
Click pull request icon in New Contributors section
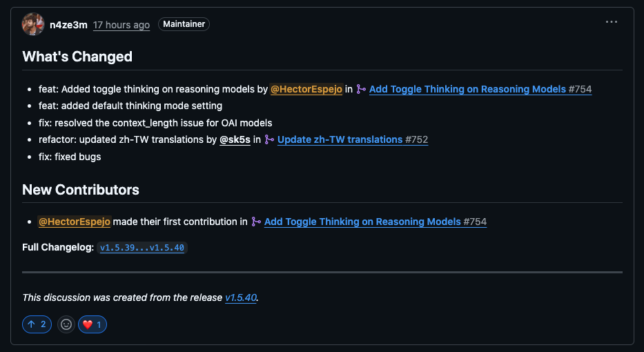256,222
